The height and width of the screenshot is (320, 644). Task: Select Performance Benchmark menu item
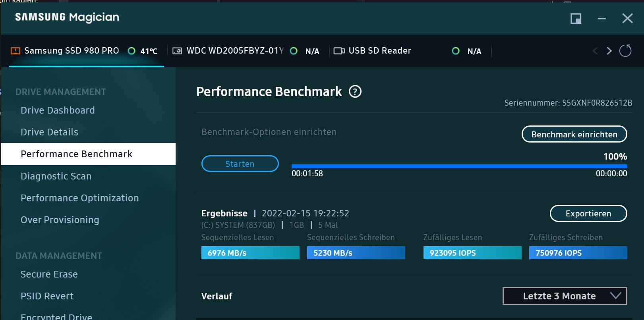(x=88, y=154)
